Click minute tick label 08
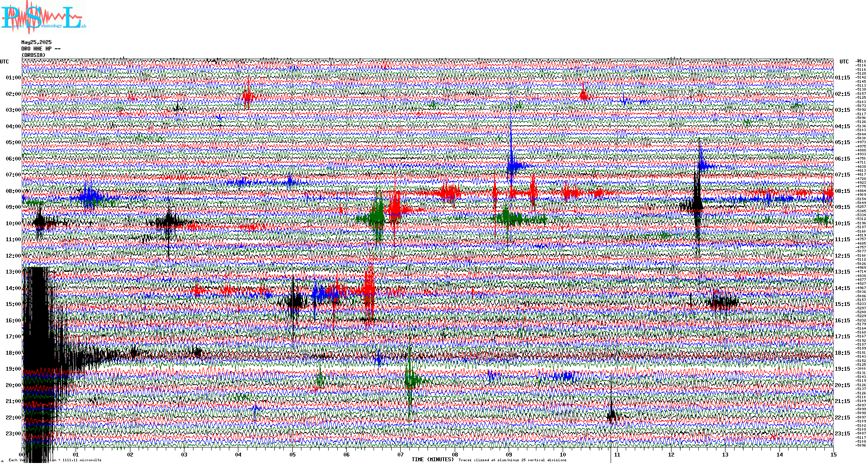 (455, 454)
